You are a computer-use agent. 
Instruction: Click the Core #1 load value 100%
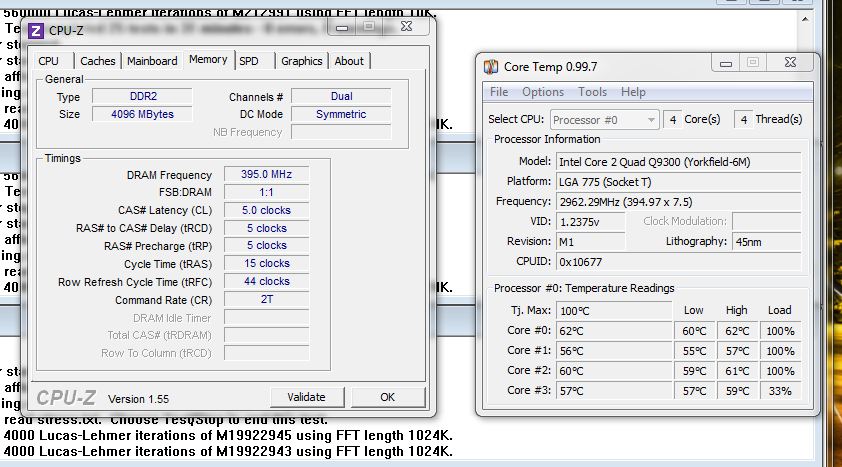tap(780, 351)
